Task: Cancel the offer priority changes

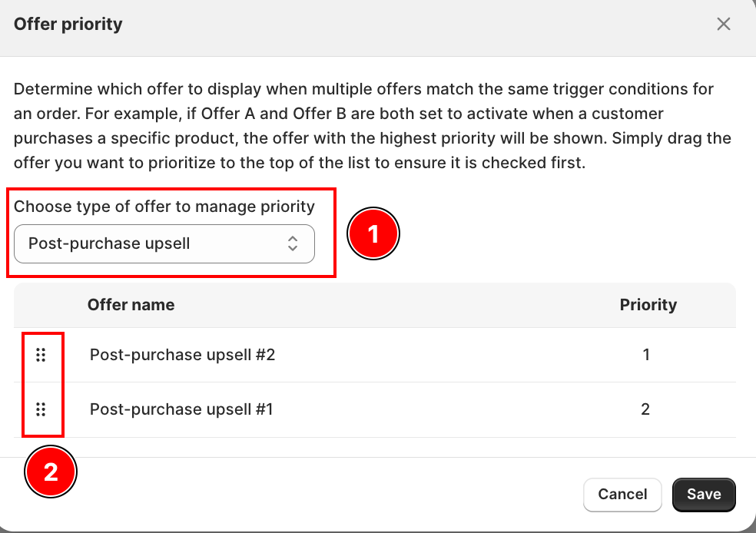Action: 622,495
